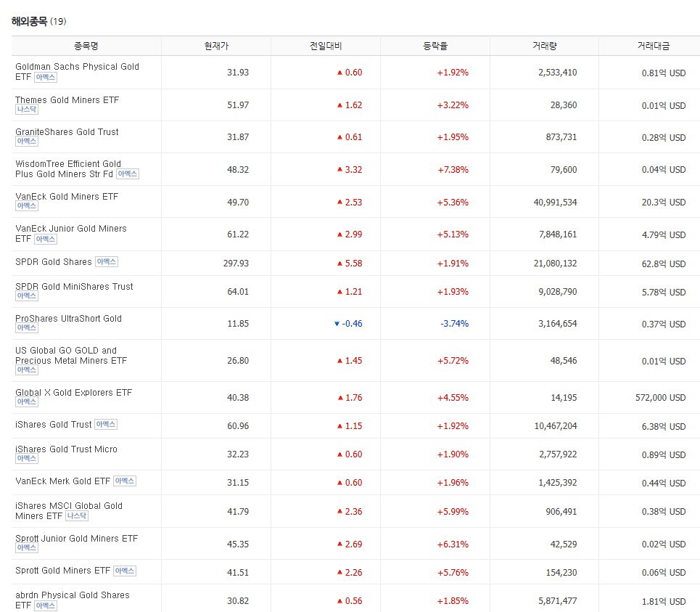Click the 아멕스 badge beside VanEck Merk Gold
The image size is (700, 612).
(125, 481)
